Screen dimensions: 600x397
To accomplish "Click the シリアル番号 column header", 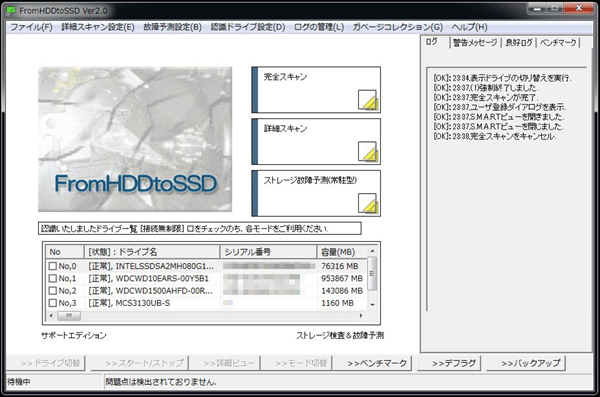I will click(x=268, y=252).
